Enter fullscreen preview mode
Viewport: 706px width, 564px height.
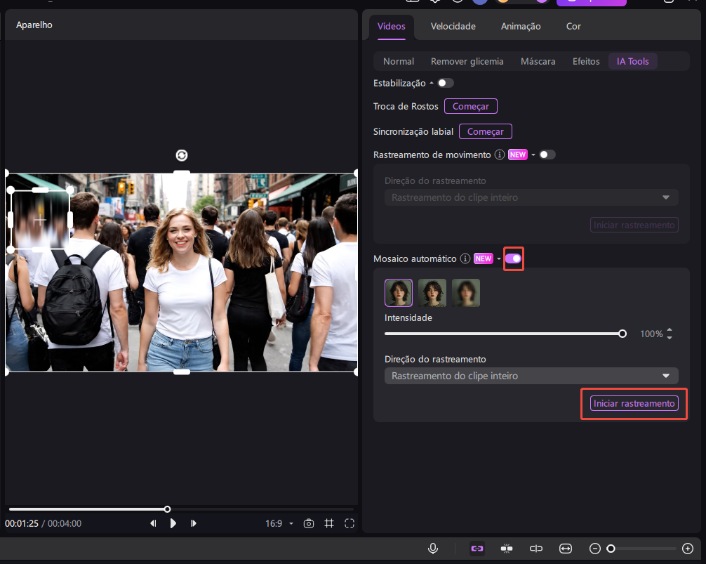click(x=349, y=523)
